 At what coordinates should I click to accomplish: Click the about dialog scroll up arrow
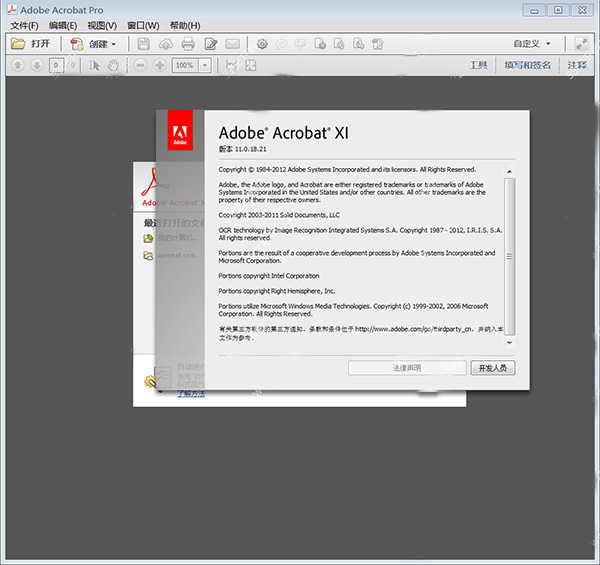509,171
